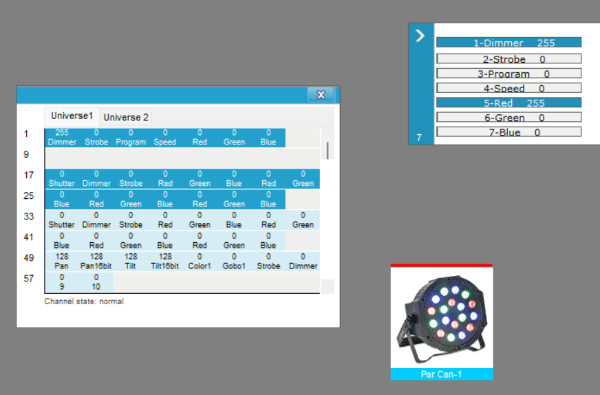Click the Tilt16bit channel cell
The image size is (600, 395).
[x=165, y=261]
